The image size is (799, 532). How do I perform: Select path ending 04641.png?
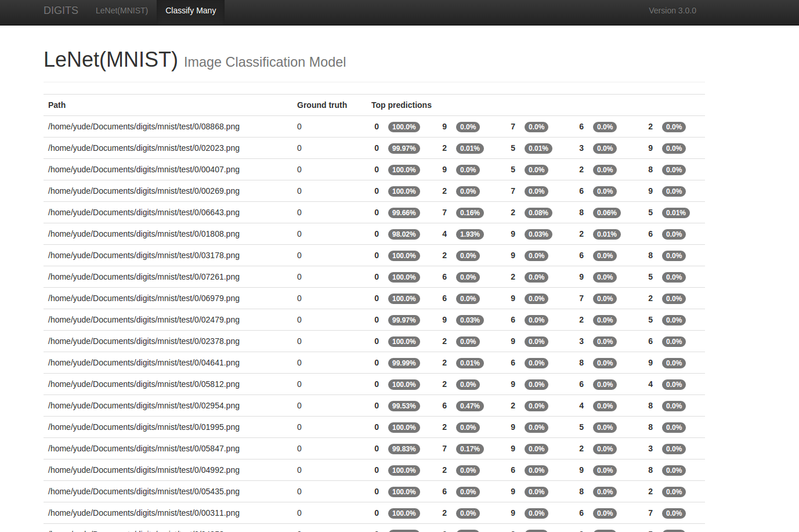(x=144, y=363)
